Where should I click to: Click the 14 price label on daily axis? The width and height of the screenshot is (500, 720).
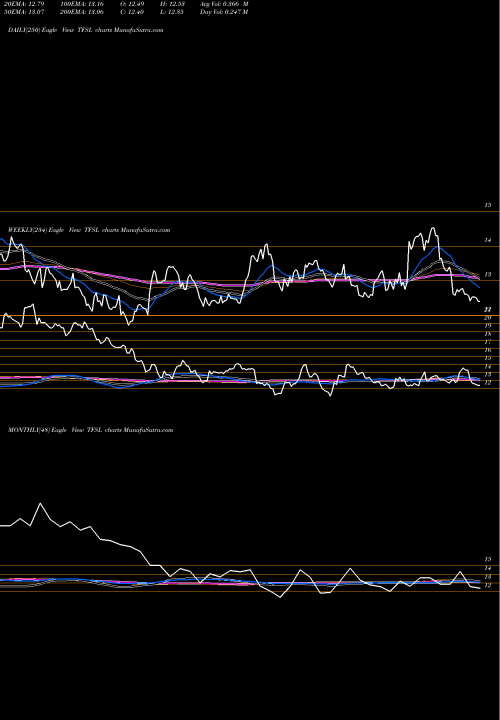click(488, 240)
